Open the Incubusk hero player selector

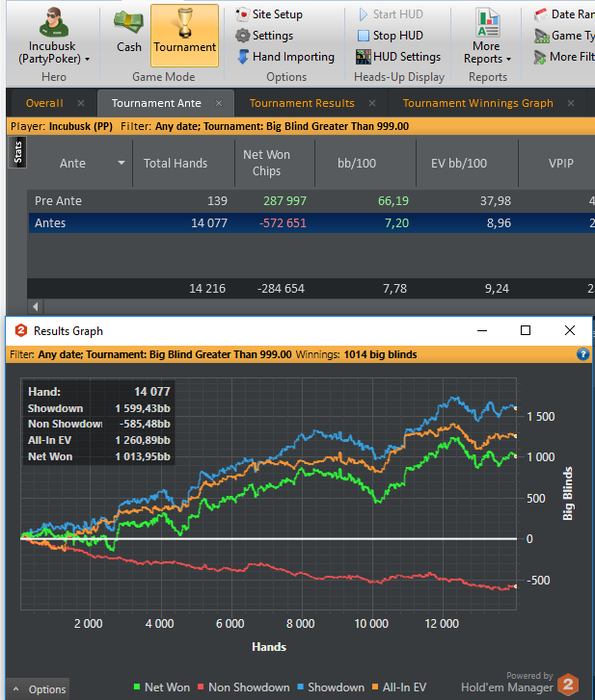coord(54,37)
